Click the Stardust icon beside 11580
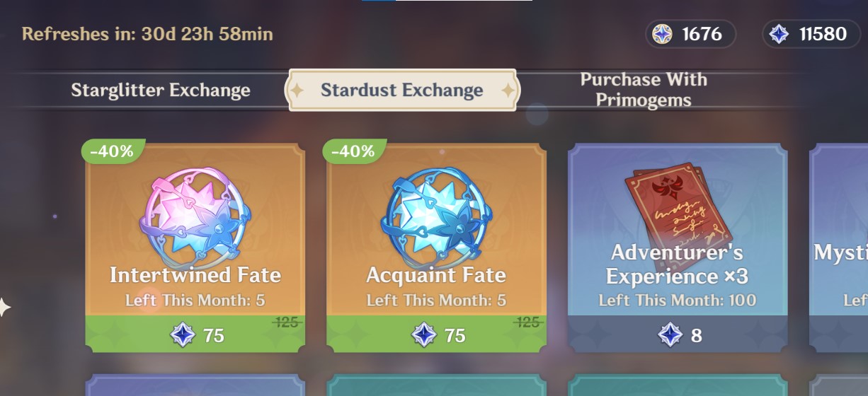The height and width of the screenshot is (396, 868). click(x=779, y=34)
